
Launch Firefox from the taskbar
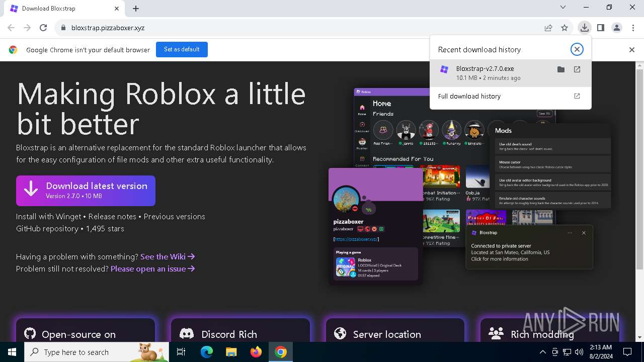pyautogui.click(x=256, y=352)
